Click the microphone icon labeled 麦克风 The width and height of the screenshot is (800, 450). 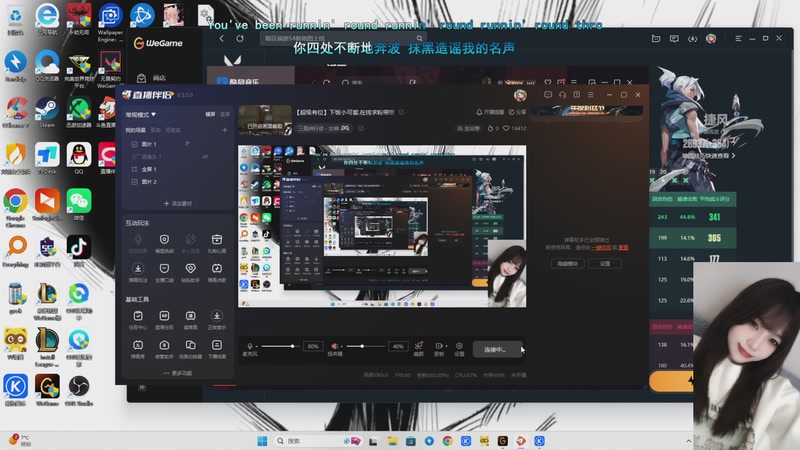(249, 346)
